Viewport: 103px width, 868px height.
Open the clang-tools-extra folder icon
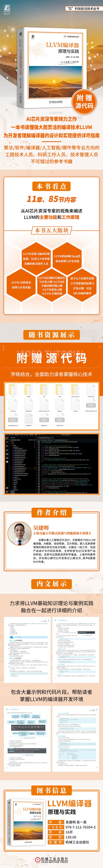75,390
